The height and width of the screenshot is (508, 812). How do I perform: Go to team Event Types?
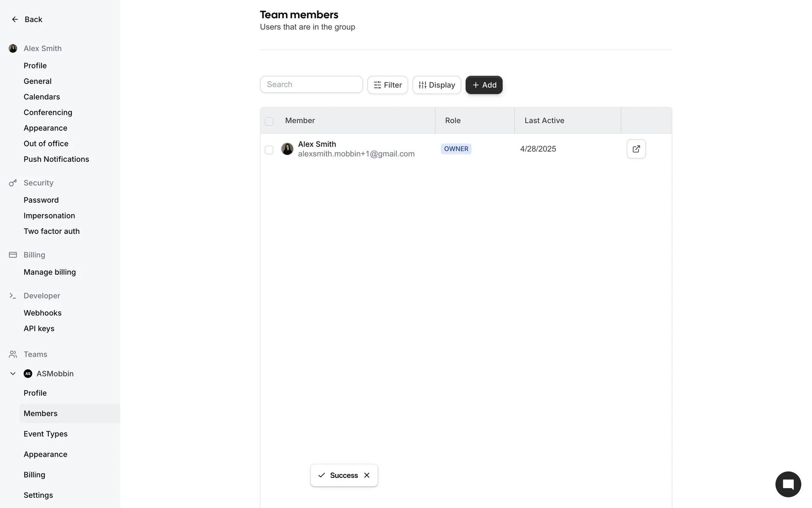click(46, 434)
